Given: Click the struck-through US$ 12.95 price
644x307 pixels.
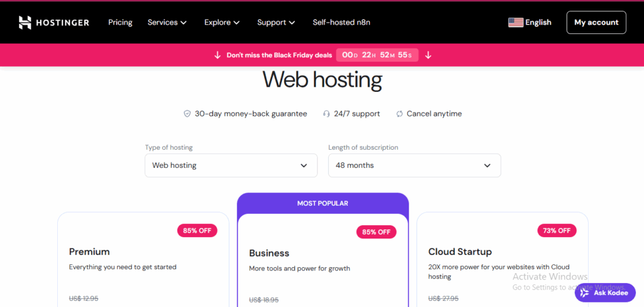Looking at the screenshot, I should [84, 298].
